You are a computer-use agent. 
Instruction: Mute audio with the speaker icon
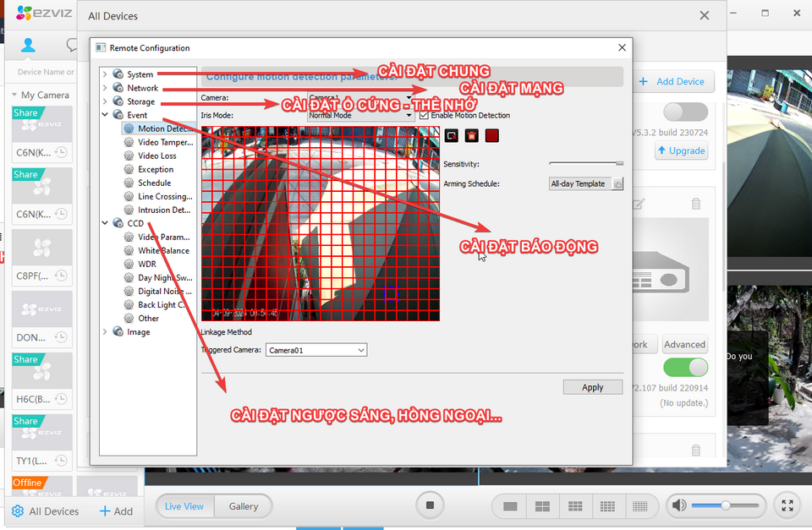tap(679, 505)
